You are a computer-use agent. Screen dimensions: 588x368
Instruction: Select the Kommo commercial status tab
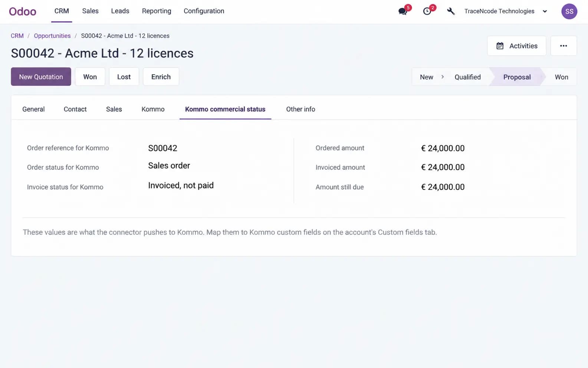click(x=225, y=109)
